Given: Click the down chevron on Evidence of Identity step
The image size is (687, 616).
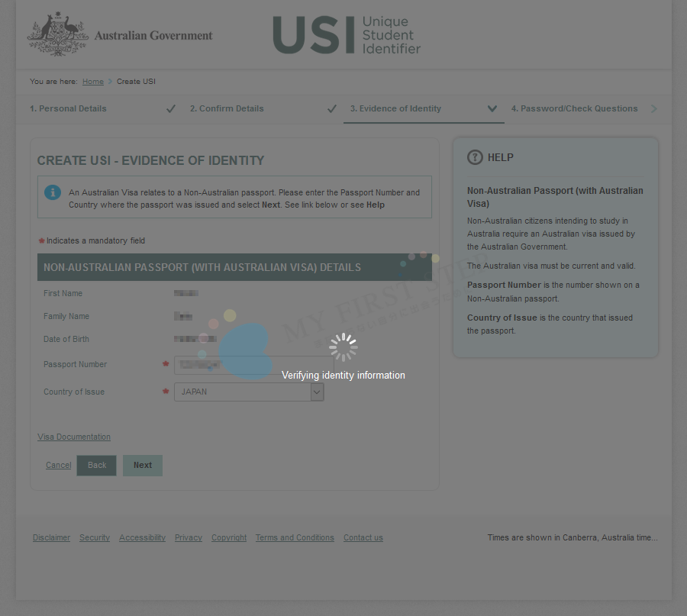Looking at the screenshot, I should tap(492, 109).
